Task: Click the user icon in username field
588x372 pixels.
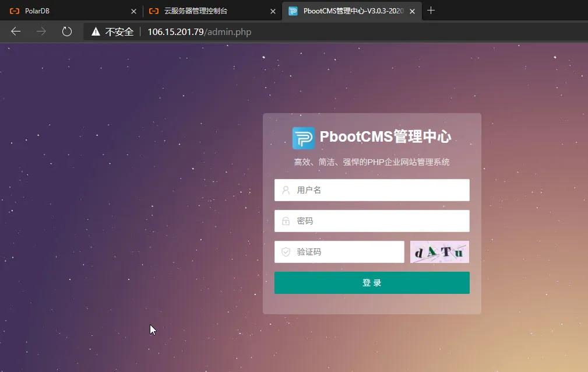Action: tap(285, 189)
